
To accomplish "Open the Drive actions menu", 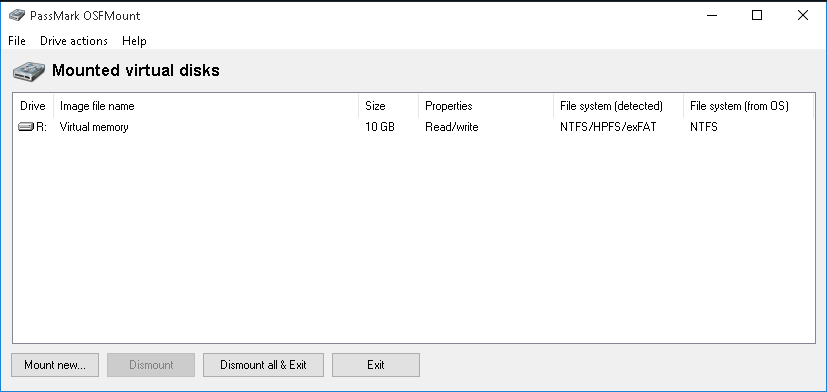I will click(x=74, y=41).
